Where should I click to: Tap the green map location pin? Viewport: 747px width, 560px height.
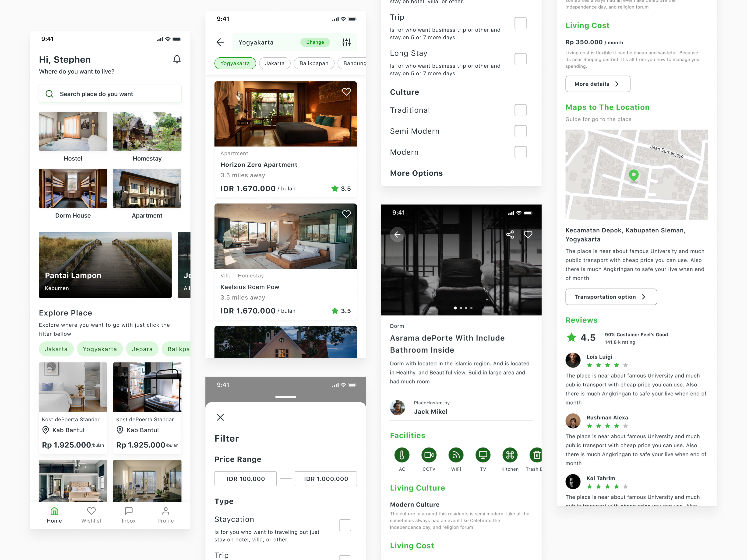click(634, 175)
